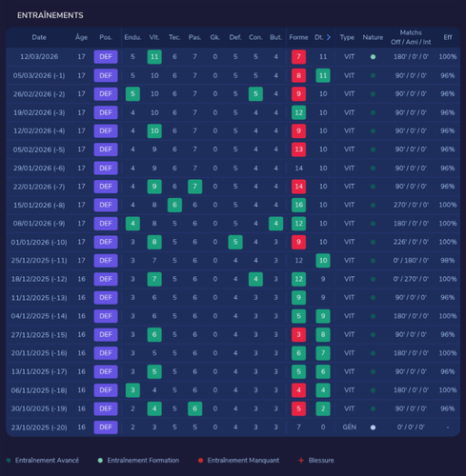Click the DEF badge in the 23/10/2025 row
The height and width of the screenshot is (476, 466).
(106, 427)
